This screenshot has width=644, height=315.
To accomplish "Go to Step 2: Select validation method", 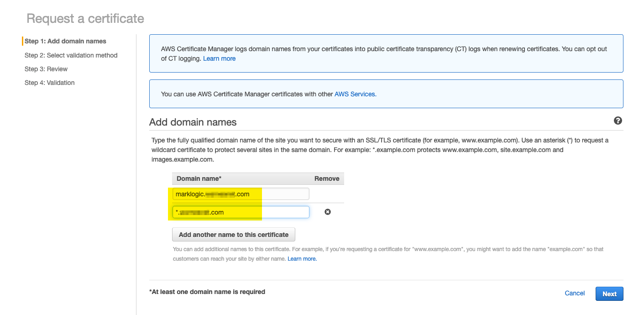I will coord(71,55).
